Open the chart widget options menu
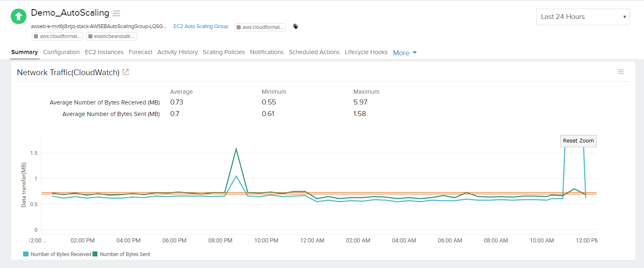644x268 pixels. [x=620, y=71]
